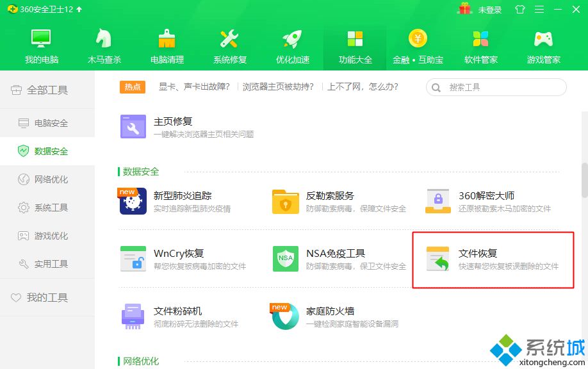This screenshot has height=369, width=588.
Task: Click NSA免疫工具 title text
Action: click(x=336, y=254)
